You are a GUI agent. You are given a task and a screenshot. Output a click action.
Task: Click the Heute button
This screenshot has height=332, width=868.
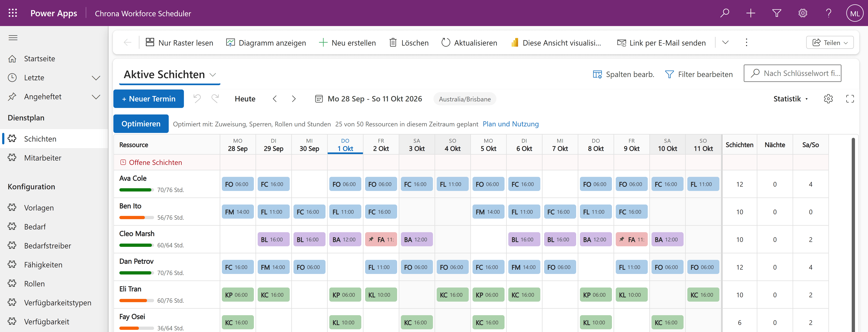pos(245,99)
